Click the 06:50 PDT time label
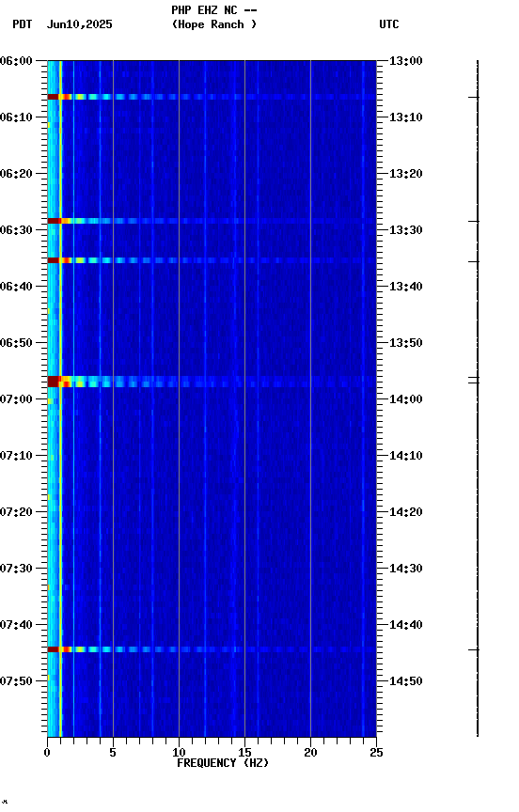 click(16, 343)
